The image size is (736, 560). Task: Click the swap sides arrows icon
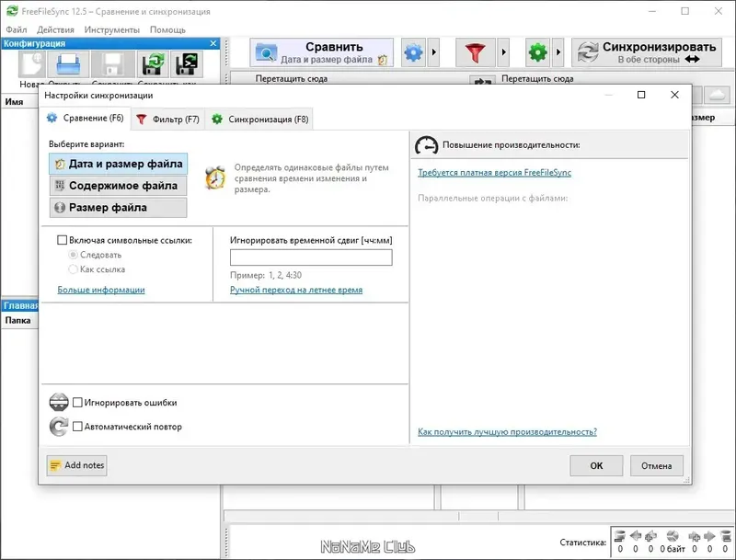pos(482,81)
